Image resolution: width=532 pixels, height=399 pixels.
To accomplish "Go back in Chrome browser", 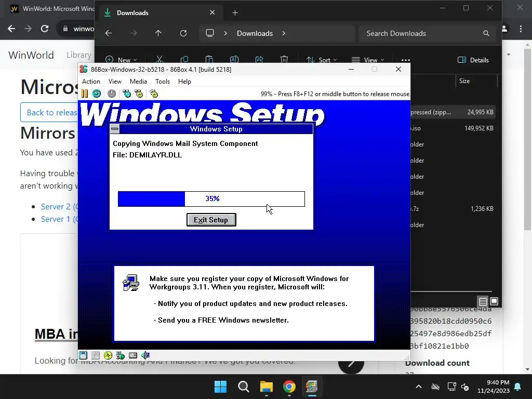I will point(11,29).
